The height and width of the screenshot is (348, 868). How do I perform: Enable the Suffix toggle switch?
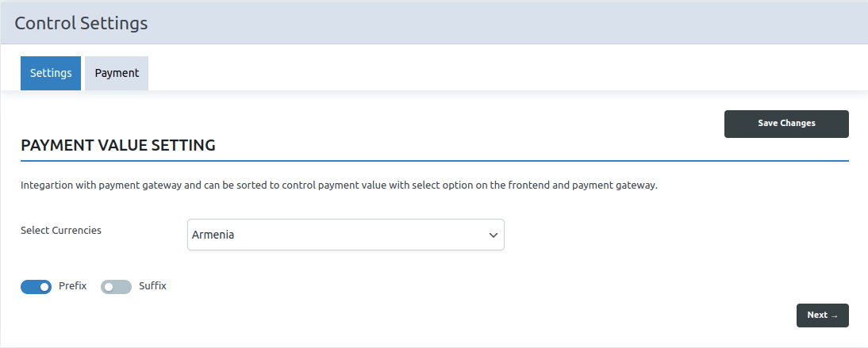click(116, 286)
